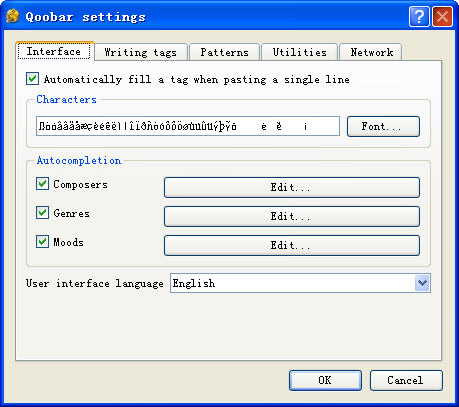The image size is (459, 407).
Task: Click the User interface language label
Action: (95, 284)
